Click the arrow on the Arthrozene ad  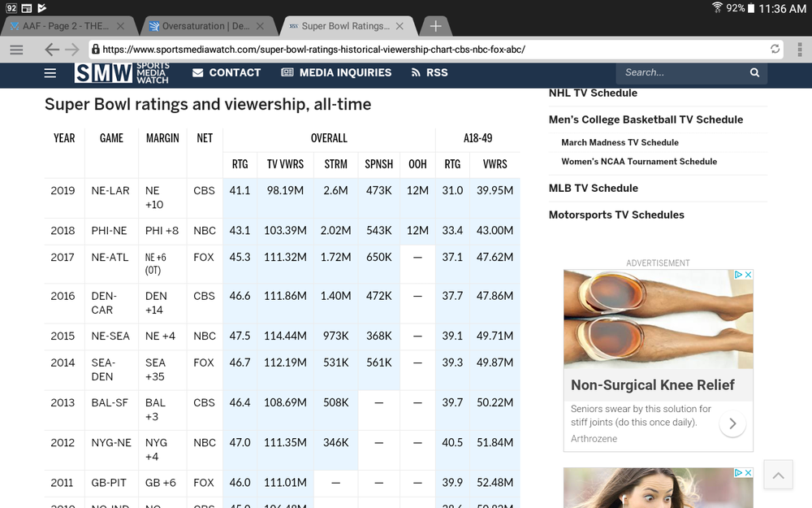pyautogui.click(x=732, y=423)
